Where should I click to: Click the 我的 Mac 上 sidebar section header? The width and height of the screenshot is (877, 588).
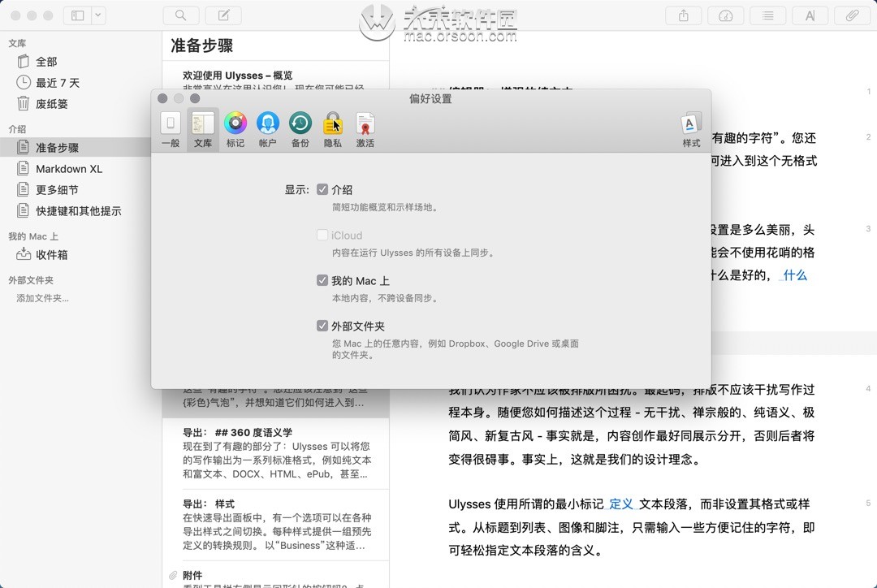pos(33,236)
